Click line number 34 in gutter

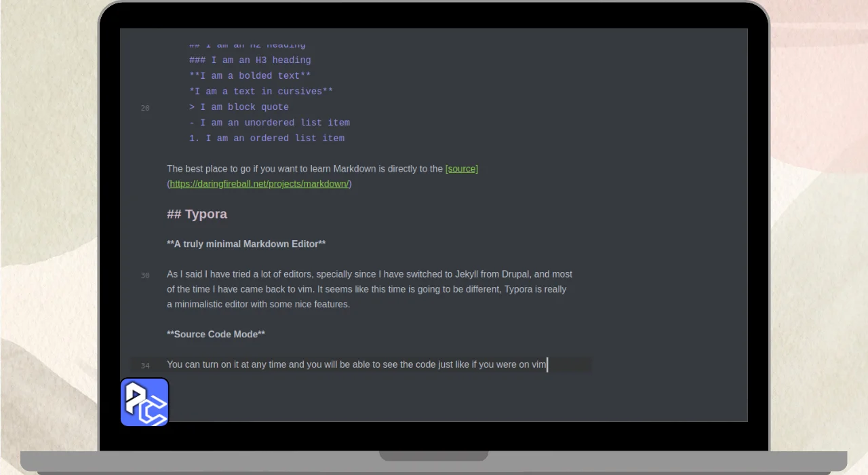[145, 366]
